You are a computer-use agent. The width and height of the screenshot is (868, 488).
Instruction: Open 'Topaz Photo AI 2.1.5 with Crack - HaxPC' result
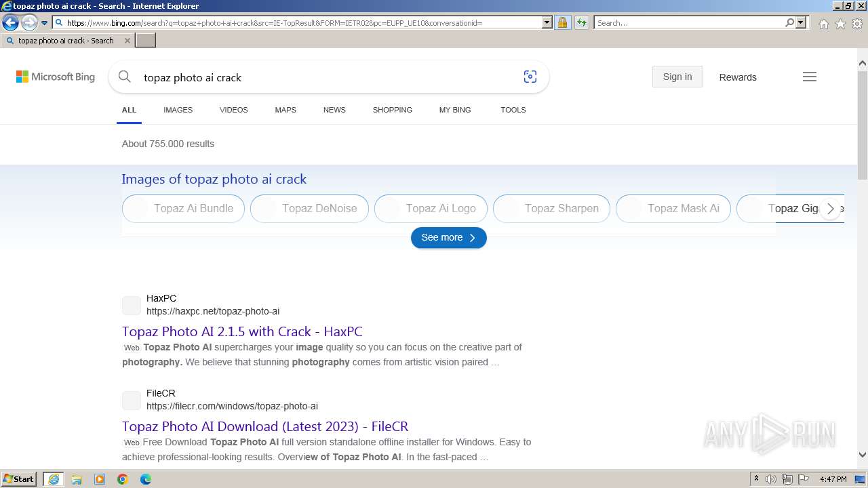(x=242, y=331)
